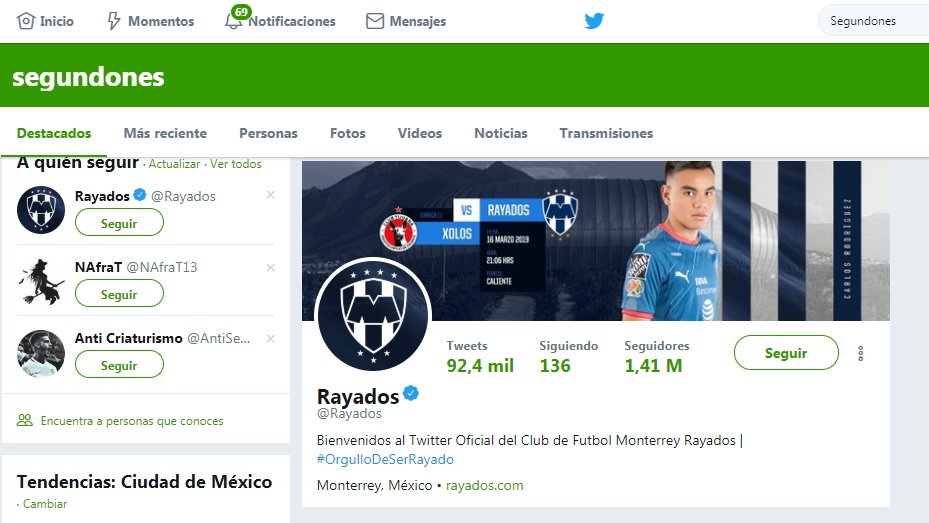Viewport: 929px width, 523px height.
Task: Select the Personas tab
Action: coord(268,133)
